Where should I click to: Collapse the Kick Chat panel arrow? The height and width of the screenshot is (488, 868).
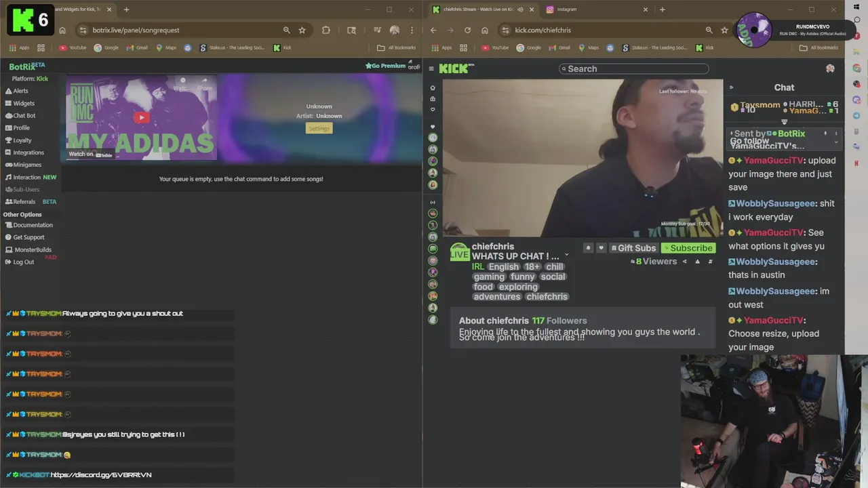coord(731,87)
